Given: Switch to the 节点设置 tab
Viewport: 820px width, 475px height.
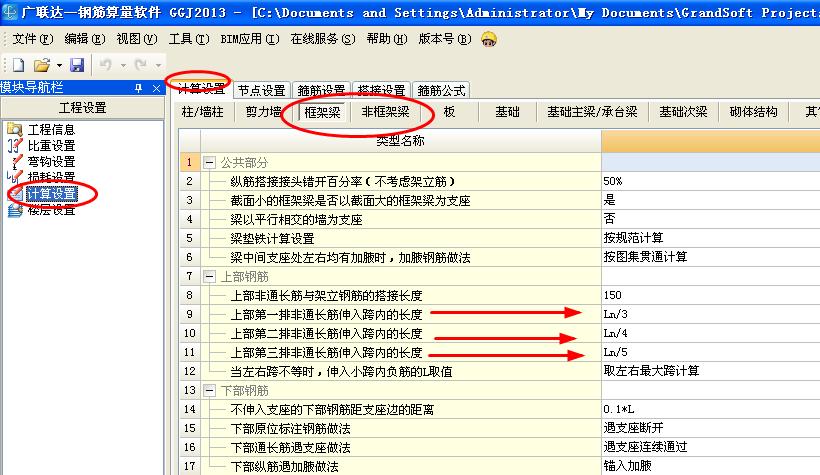Looking at the screenshot, I should pos(261,91).
